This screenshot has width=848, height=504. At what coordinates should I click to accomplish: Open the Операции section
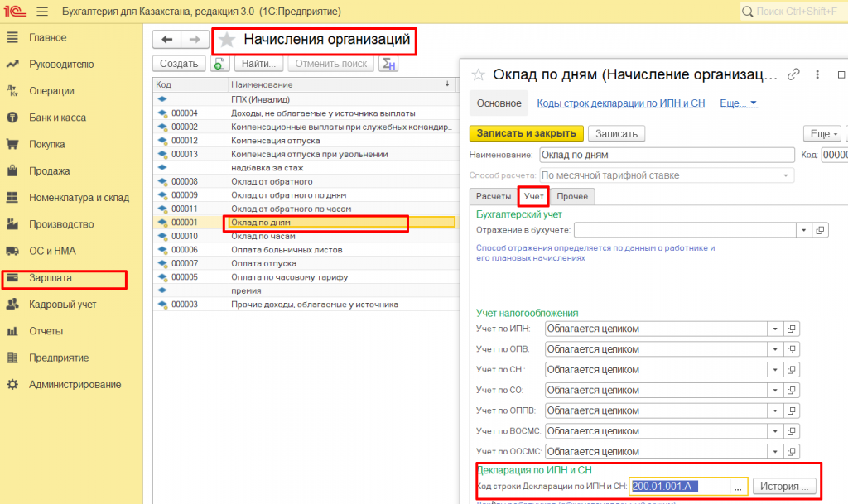coord(51,91)
